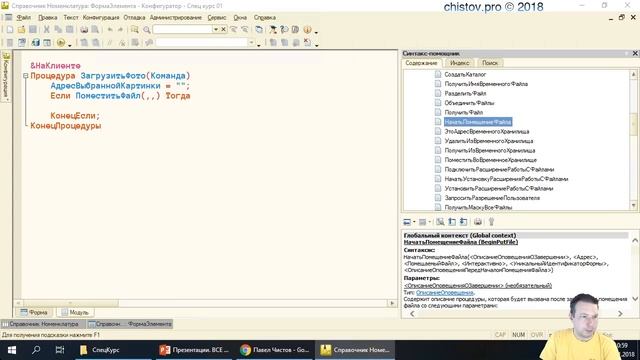
Task: Click the Undo arrow icon
Action: pos(110,29)
